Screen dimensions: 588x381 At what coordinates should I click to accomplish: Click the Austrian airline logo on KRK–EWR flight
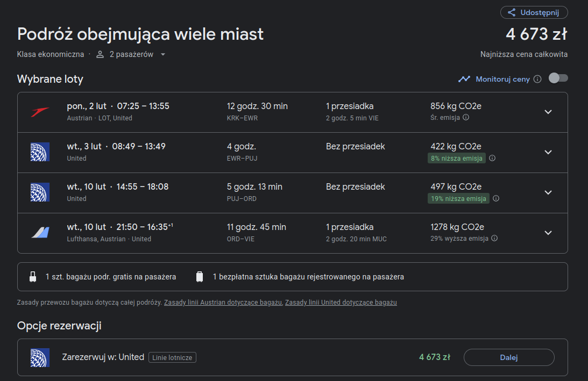pyautogui.click(x=40, y=112)
